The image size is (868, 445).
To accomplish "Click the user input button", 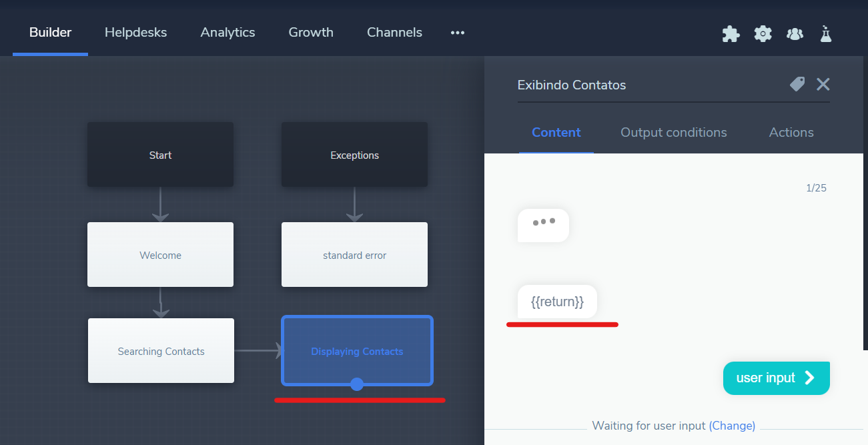I will pyautogui.click(x=776, y=378).
